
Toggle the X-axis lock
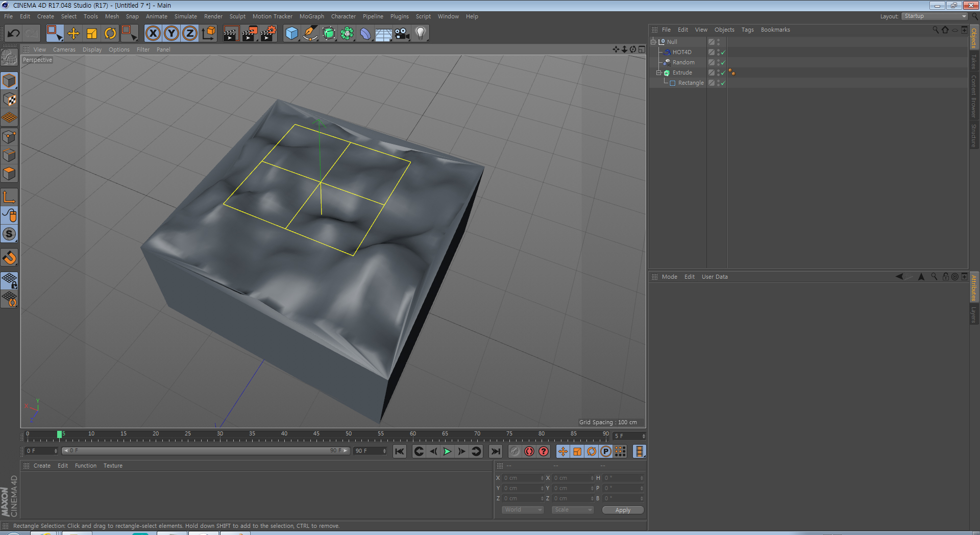[x=153, y=34]
